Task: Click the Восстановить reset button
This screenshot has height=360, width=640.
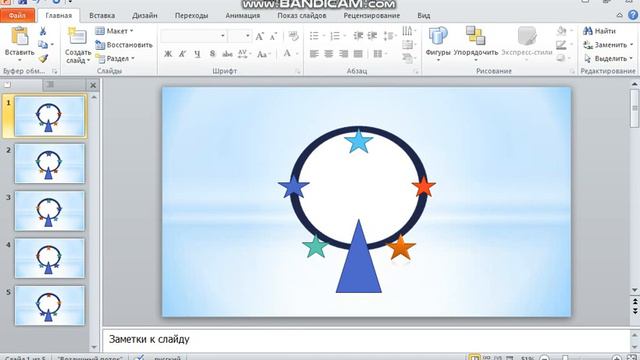Action: tap(124, 45)
